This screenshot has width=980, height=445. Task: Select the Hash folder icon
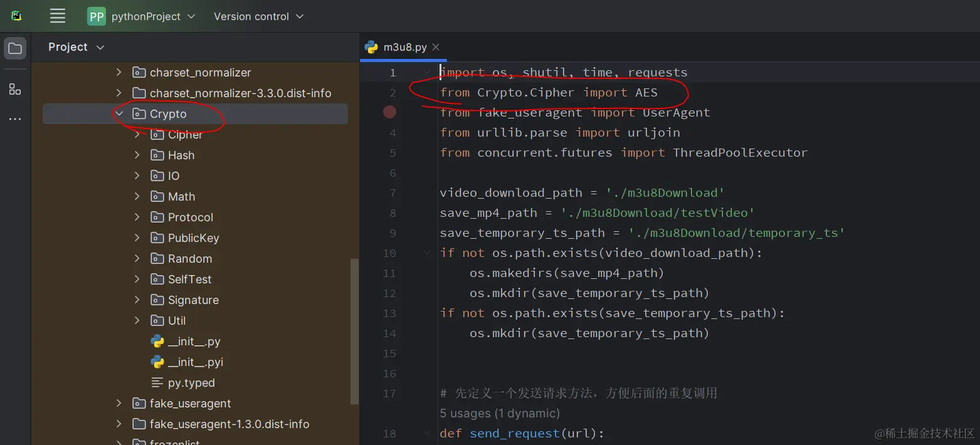coord(157,155)
